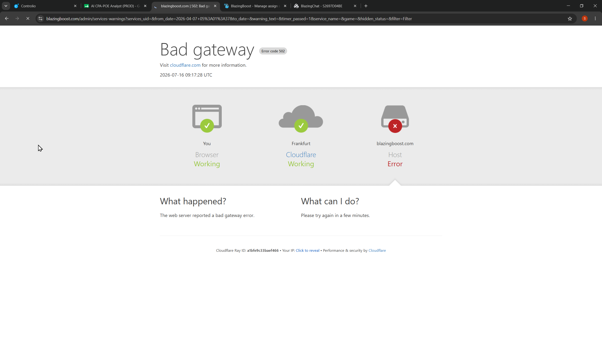Open the Cloudflare link in the footer
Viewport: 602px width, 364px height.
click(x=377, y=251)
